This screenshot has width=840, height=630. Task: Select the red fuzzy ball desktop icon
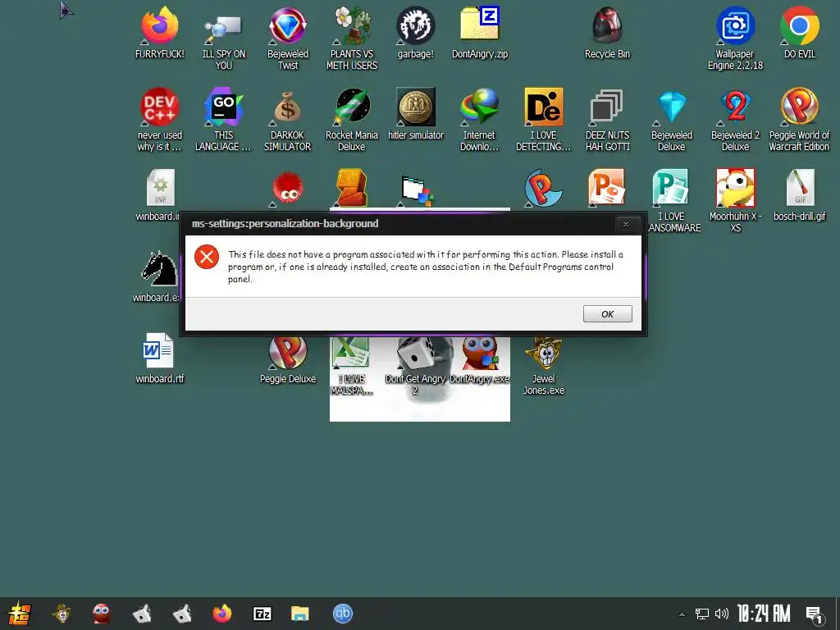[x=288, y=189]
